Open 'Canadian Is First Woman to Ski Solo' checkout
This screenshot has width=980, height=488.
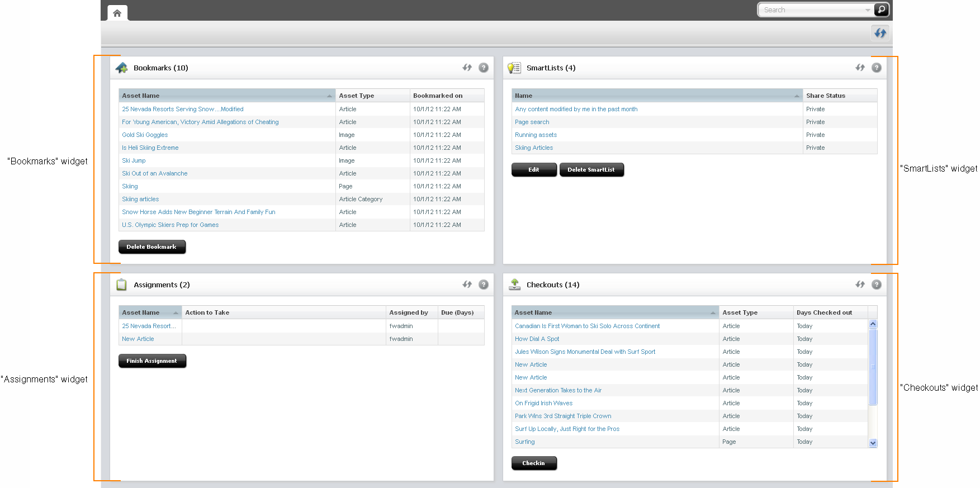(588, 326)
